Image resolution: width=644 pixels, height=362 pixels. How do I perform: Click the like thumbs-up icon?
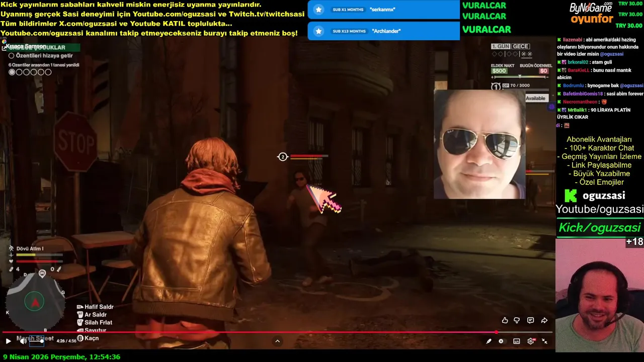coord(505,320)
